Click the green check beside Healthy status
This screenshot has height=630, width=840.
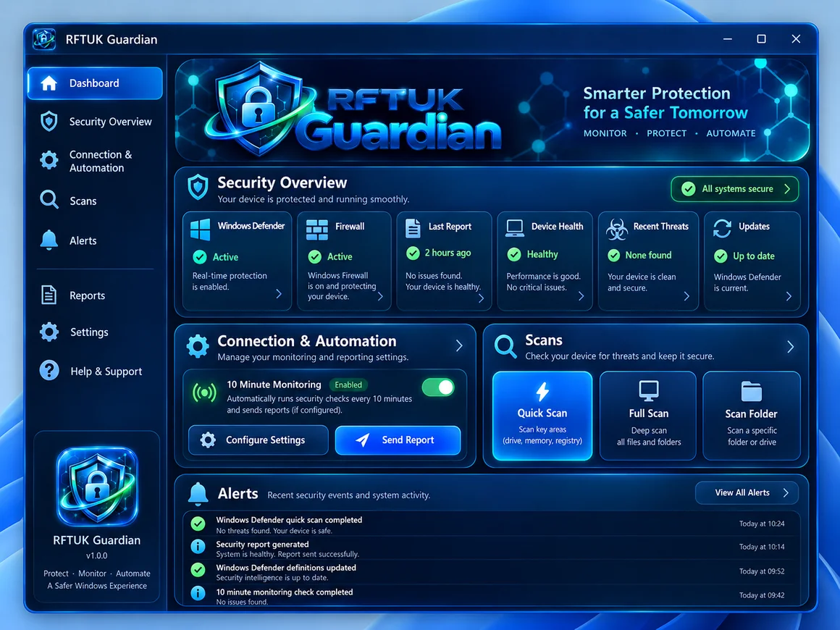[x=514, y=254]
